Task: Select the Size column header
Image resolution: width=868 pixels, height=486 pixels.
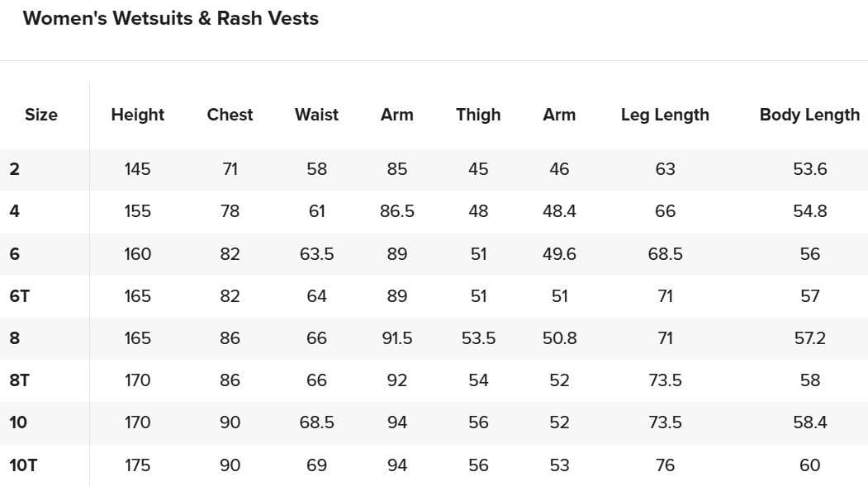Action: [41, 115]
